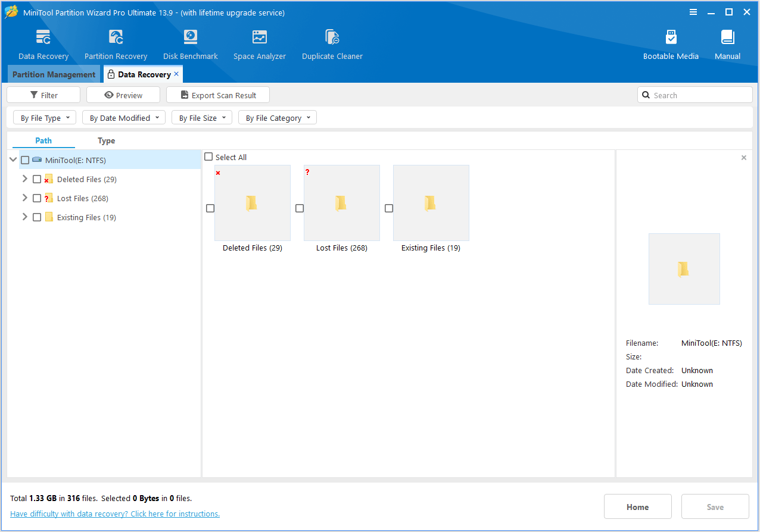Select the Lost Files (268) thumbnail
The height and width of the screenshot is (532, 760).
click(x=342, y=203)
